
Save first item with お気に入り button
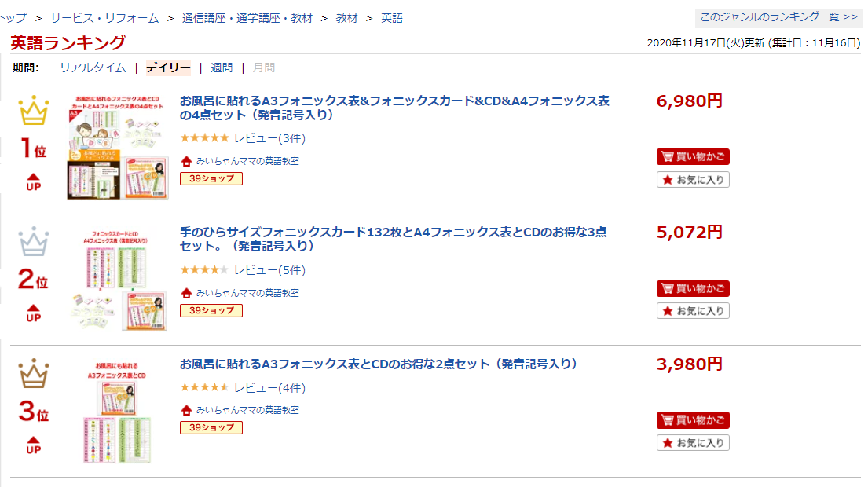pos(693,180)
